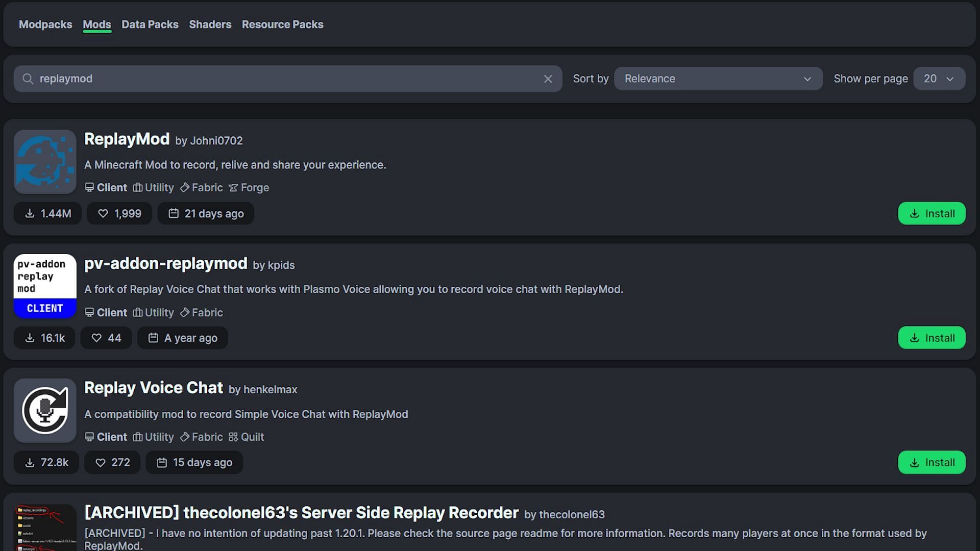
Task: Click the pv-addon-replaymod download icon
Action: 30,338
